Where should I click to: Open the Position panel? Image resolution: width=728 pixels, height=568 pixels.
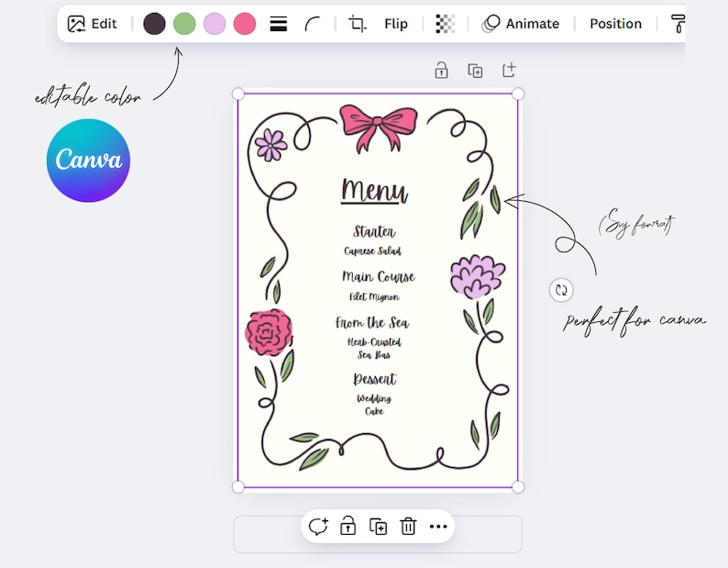(615, 24)
